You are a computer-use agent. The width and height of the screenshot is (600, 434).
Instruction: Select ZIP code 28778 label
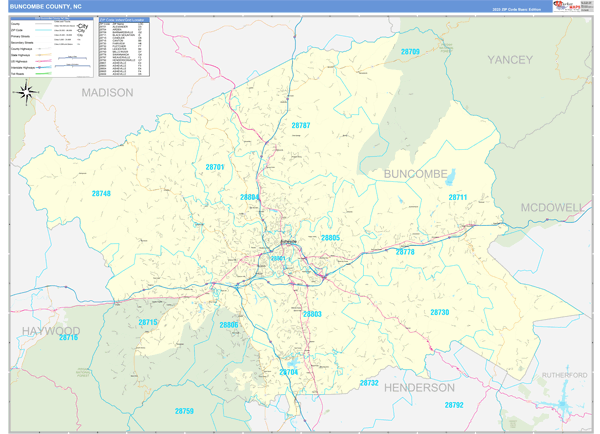(x=405, y=252)
